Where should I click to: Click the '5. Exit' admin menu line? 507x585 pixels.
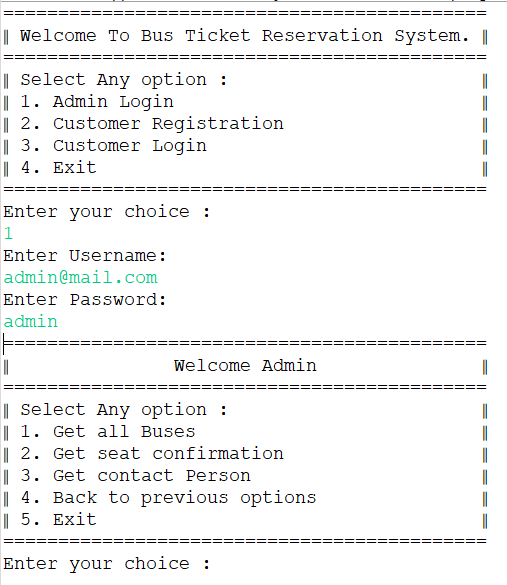tap(59, 520)
